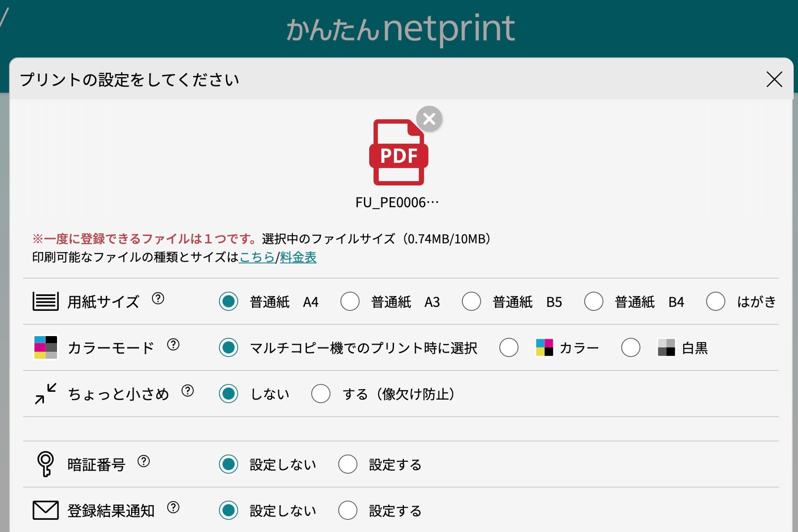Click the カラー color squares icon
The image size is (798, 532).
click(x=544, y=347)
